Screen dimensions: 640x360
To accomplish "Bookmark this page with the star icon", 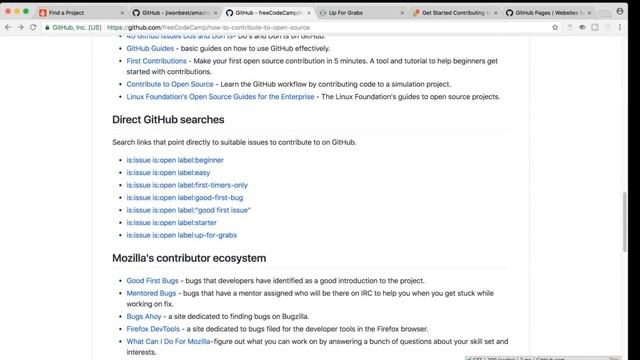I will tap(555, 27).
